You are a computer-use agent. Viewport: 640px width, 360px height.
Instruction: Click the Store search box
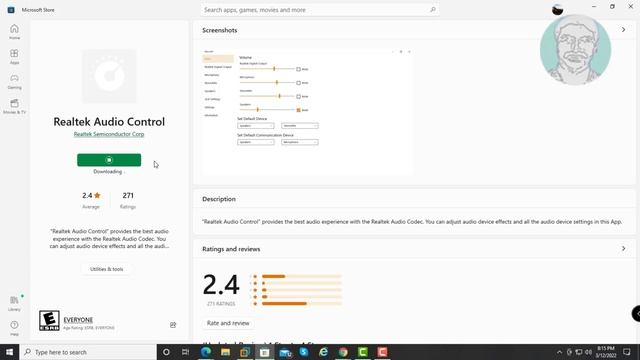pos(320,9)
